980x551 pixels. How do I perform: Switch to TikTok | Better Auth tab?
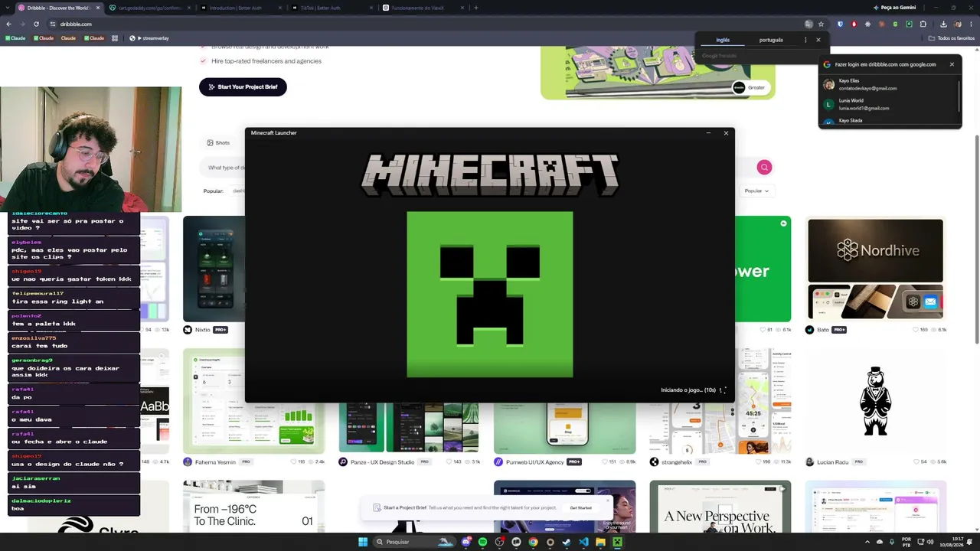(x=332, y=8)
